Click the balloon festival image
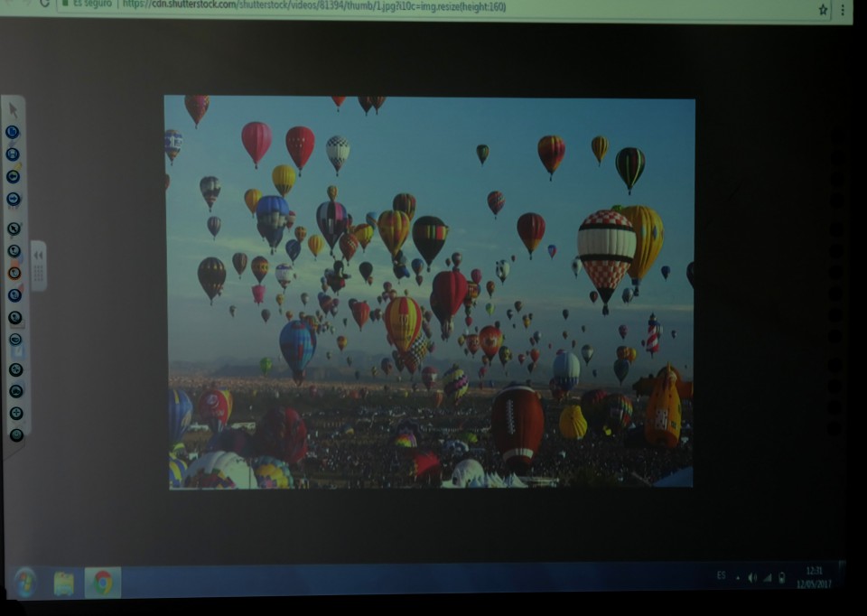867x616 pixels. pyautogui.click(x=430, y=292)
